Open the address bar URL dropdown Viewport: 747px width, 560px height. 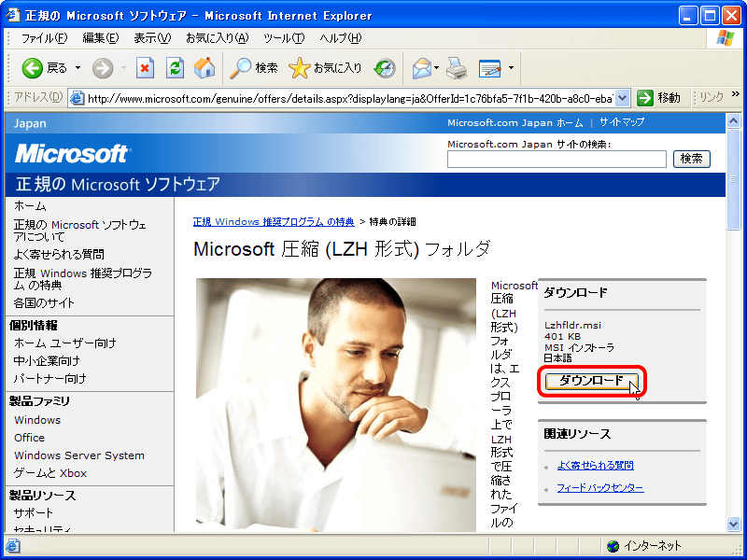point(622,98)
